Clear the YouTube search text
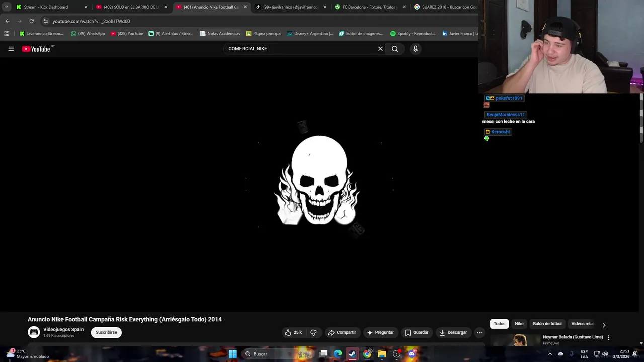 point(380,49)
